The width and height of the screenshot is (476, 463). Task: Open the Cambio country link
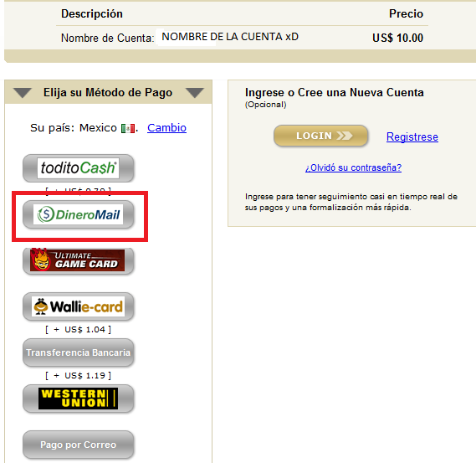(166, 128)
